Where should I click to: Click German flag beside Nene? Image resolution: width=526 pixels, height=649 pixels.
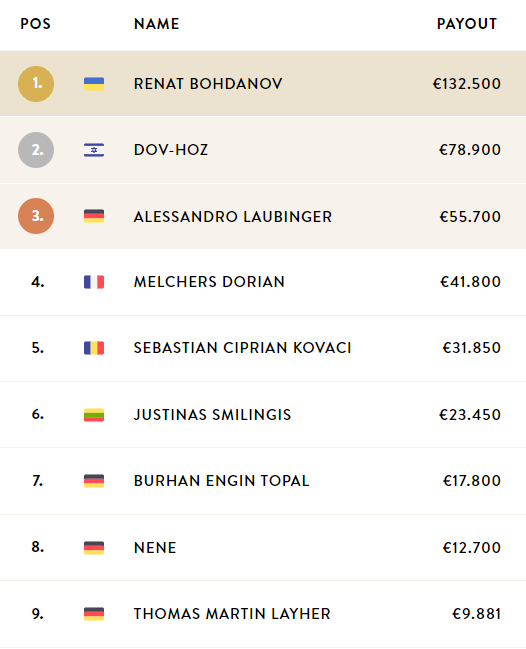click(94, 548)
